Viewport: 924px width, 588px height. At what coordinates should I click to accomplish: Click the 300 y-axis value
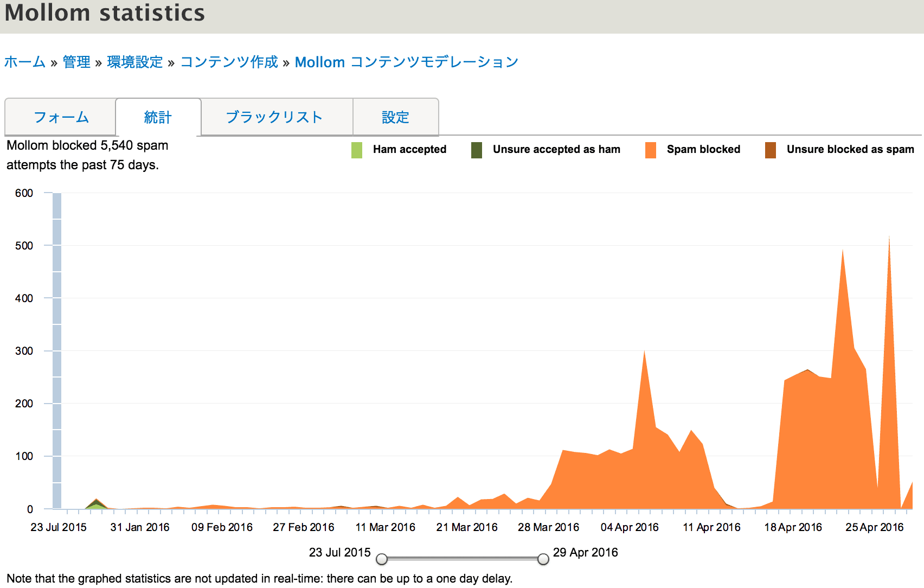pos(24,351)
